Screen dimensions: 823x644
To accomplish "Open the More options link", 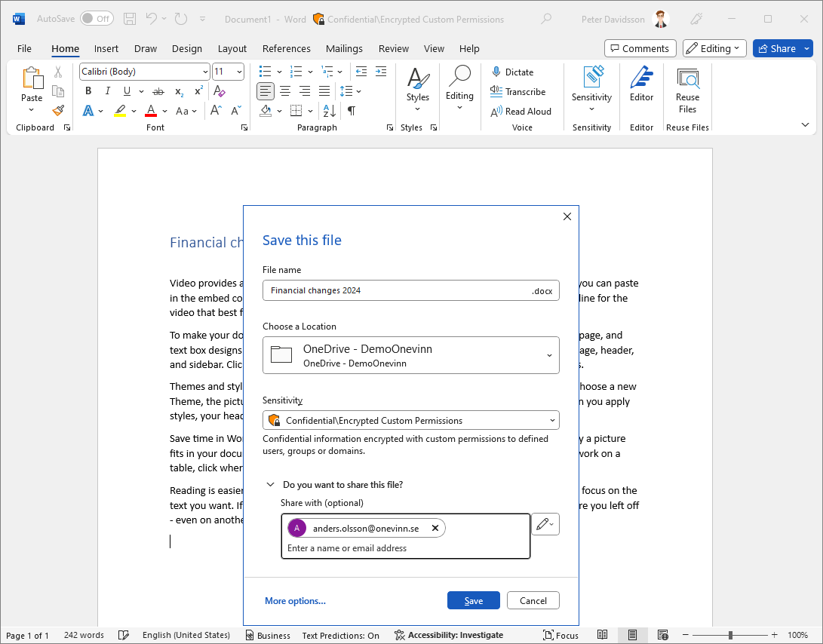I will point(295,601).
